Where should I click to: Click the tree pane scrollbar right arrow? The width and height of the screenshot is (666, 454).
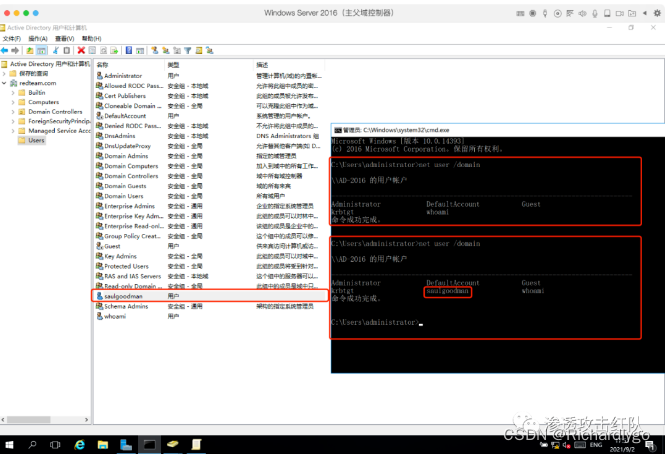(87, 420)
